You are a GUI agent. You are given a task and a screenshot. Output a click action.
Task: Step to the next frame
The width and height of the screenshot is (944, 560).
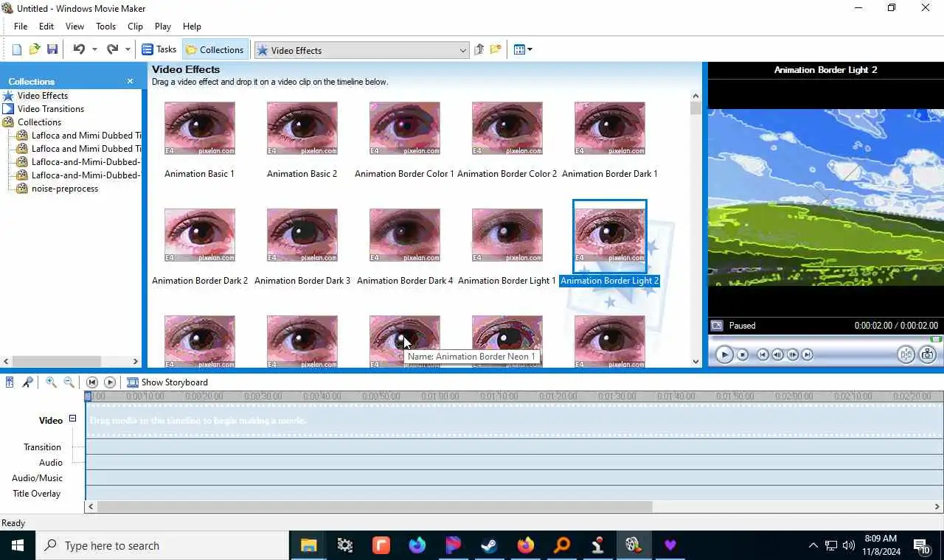pyautogui.click(x=793, y=354)
